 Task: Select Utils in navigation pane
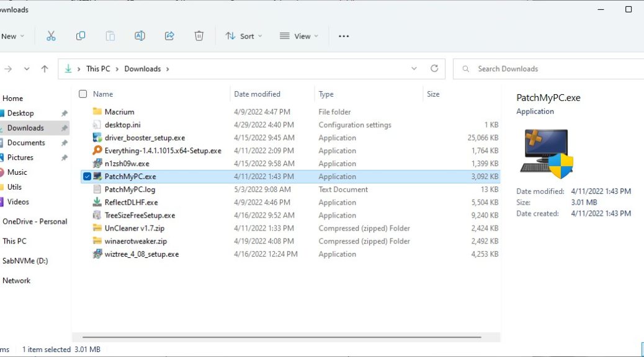[14, 187]
